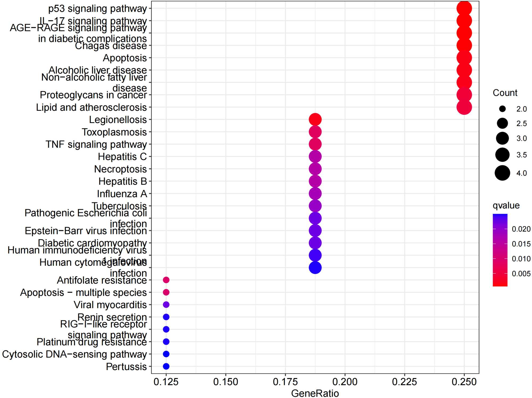The image size is (532, 398).
Task: Click the Viral myocarditis purple dot
Action: [166, 305]
